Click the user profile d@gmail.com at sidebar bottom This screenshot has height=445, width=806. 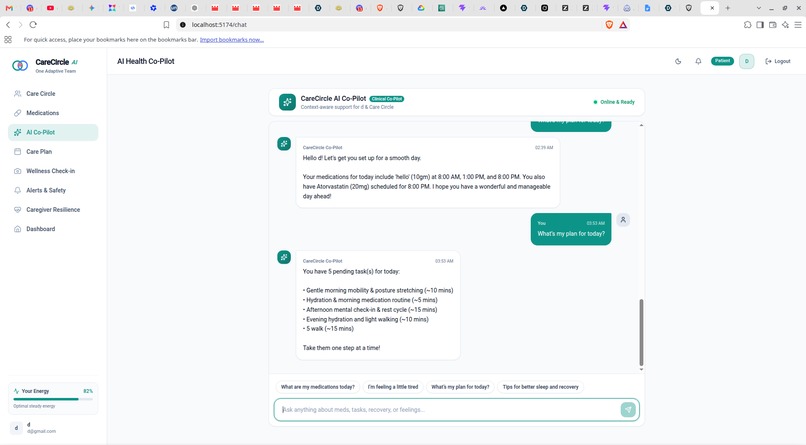point(53,428)
